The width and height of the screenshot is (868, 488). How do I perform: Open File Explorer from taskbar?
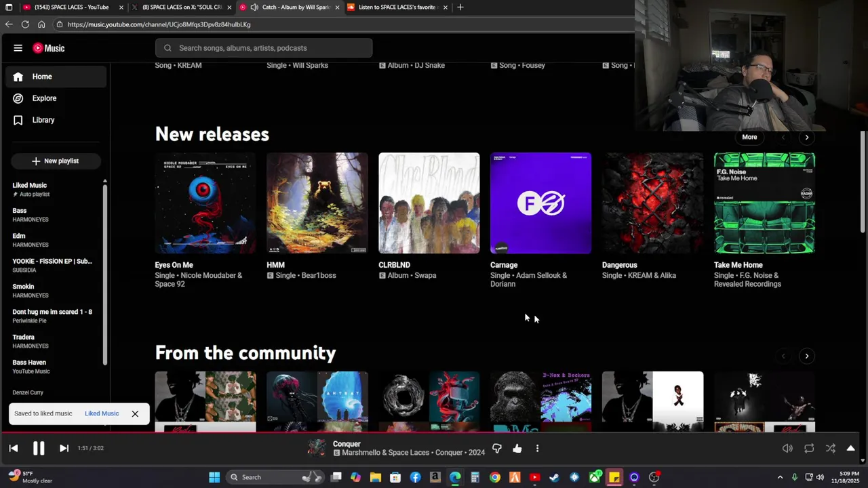click(x=376, y=477)
